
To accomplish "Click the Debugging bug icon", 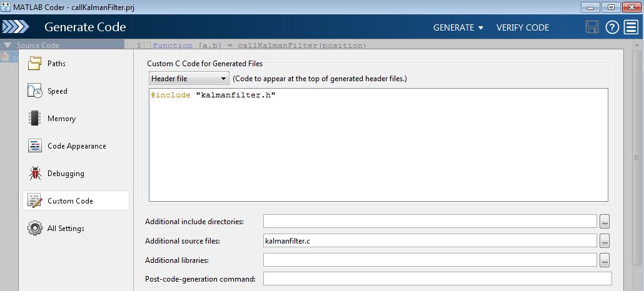I will (35, 174).
